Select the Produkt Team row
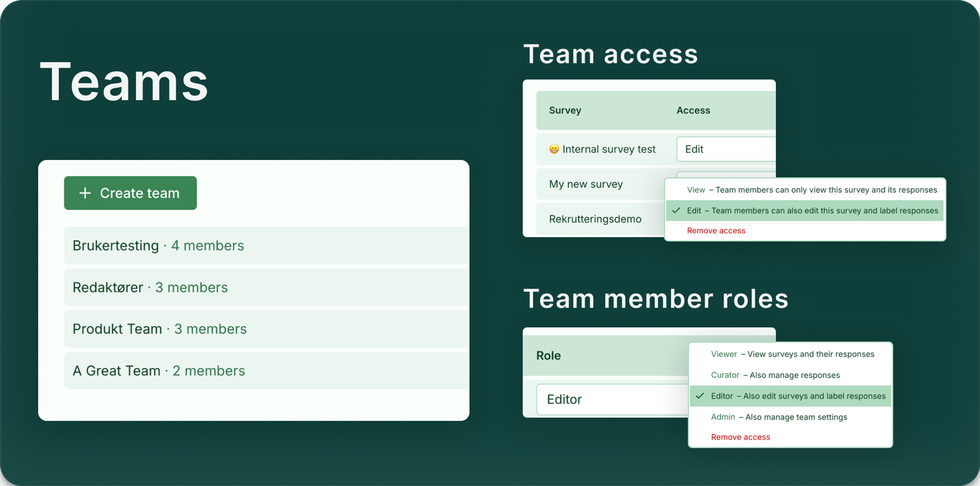This screenshot has width=980, height=486. [266, 329]
